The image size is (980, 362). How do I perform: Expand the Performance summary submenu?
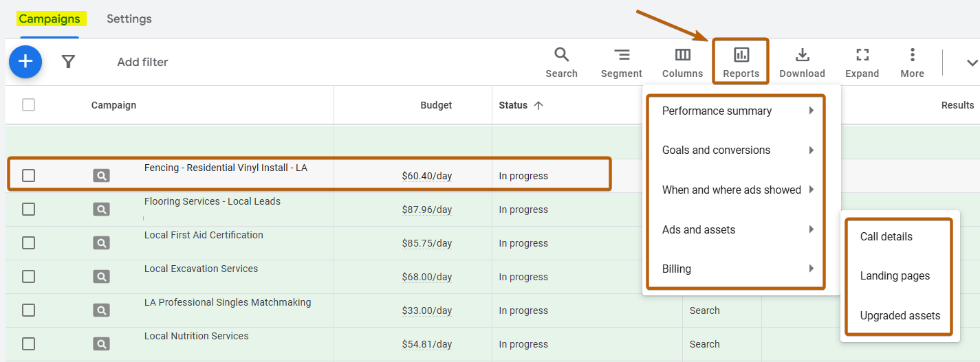point(736,111)
